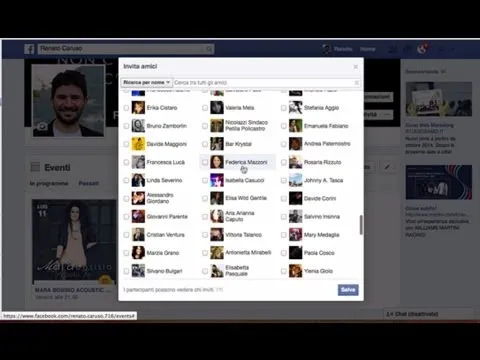This screenshot has height=360, width=480.
Task: Select Stefania Aggio's checkbox
Action: pos(284,108)
